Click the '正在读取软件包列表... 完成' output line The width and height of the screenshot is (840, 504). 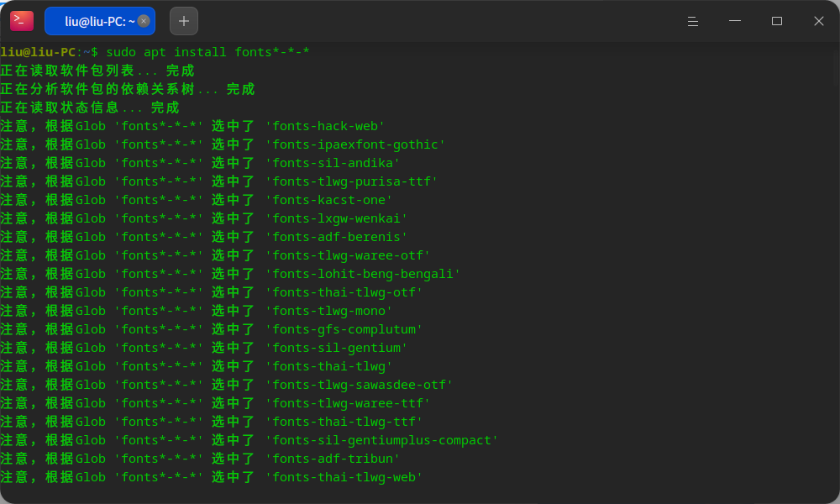coord(97,71)
